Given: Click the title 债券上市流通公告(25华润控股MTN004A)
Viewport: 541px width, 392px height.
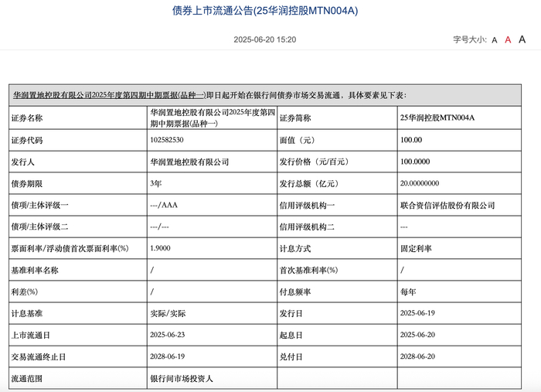Looking at the screenshot, I should (x=265, y=11).
